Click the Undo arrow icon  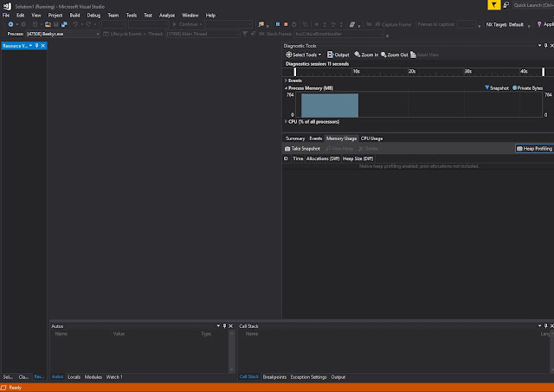75,24
